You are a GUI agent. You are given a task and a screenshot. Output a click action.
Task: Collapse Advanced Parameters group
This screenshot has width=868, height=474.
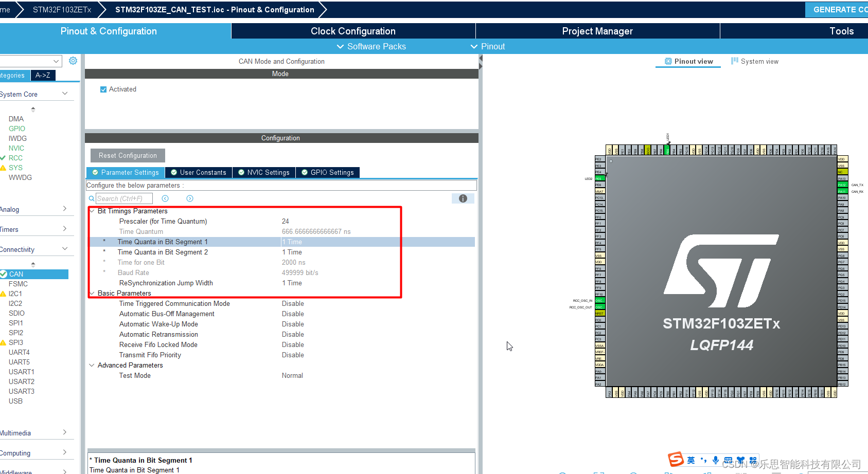tap(92, 365)
